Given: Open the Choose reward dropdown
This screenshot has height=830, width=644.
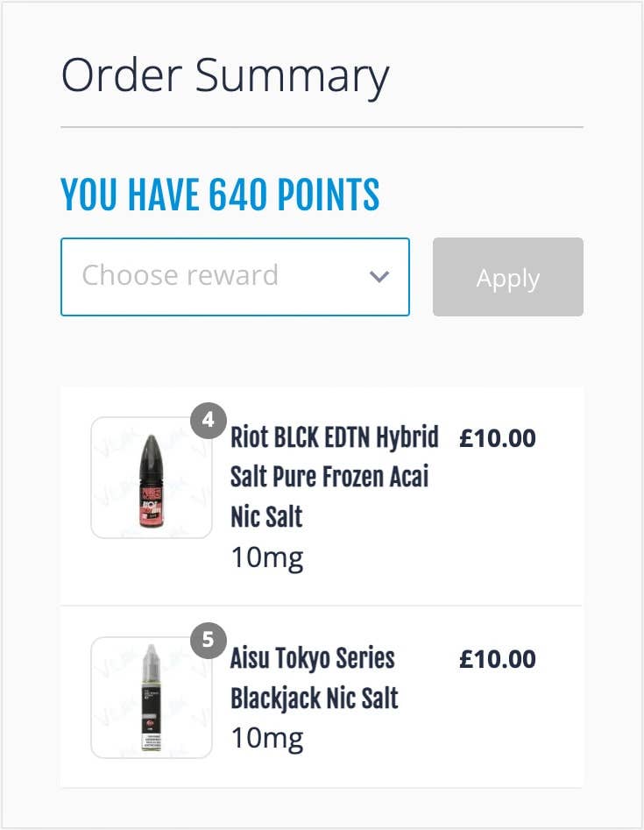Looking at the screenshot, I should pyautogui.click(x=235, y=277).
